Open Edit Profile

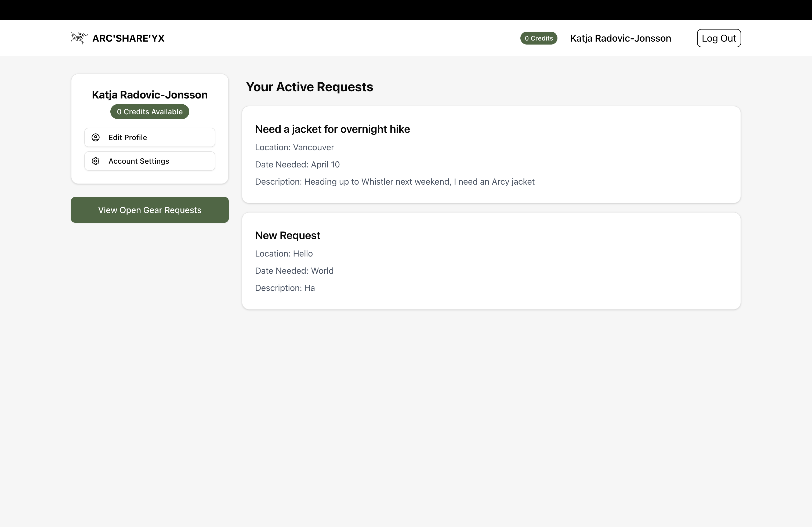(x=150, y=137)
